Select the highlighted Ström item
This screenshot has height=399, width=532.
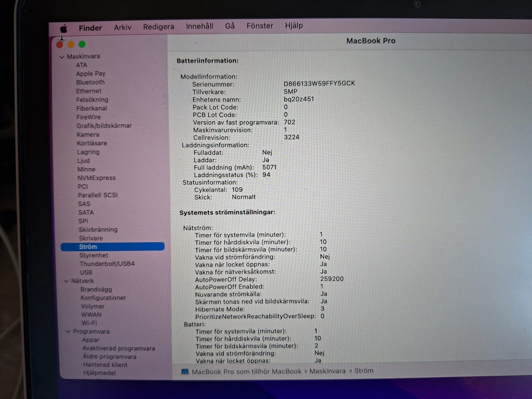(112, 247)
